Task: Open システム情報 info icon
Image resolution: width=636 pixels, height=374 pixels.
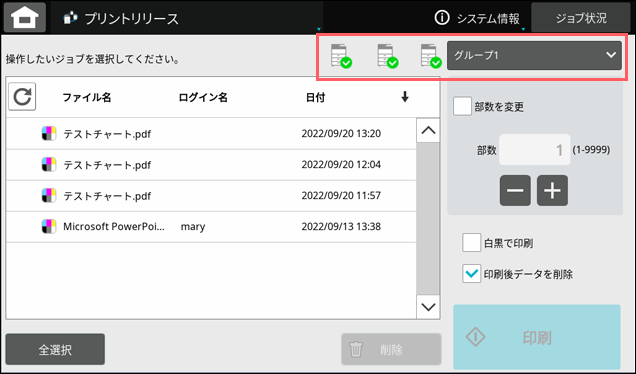Action: pyautogui.click(x=442, y=18)
